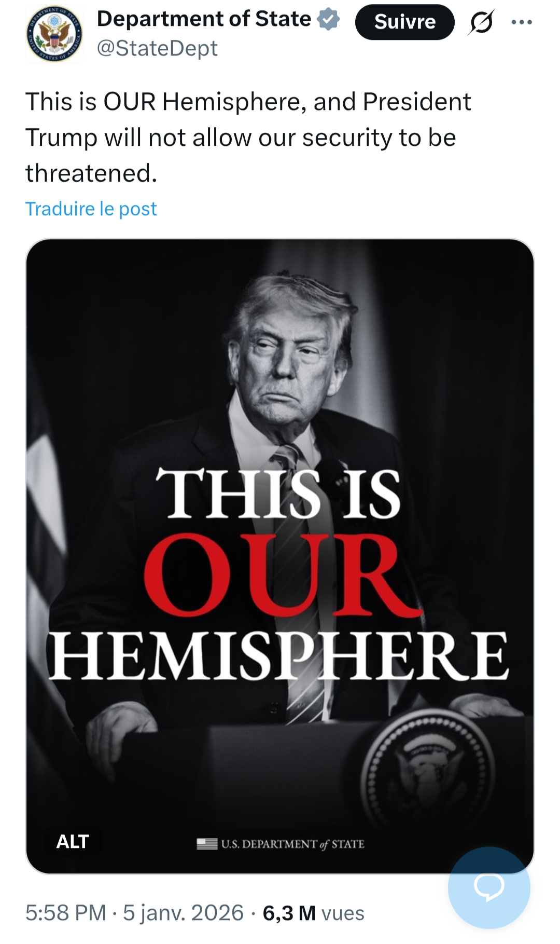560x944 pixels.
Task: Open the three-dot more options menu
Action: coord(521,22)
